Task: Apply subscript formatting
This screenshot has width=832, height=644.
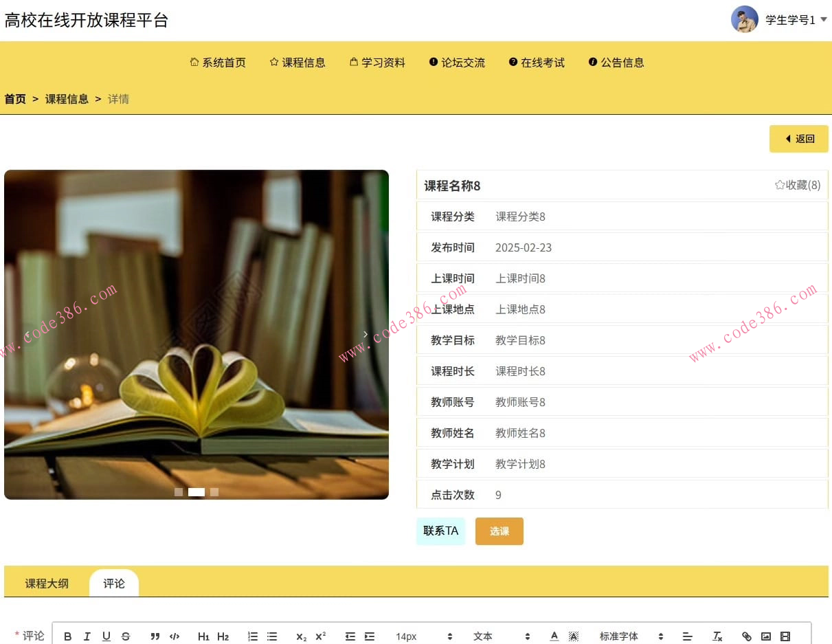Action: click(300, 636)
